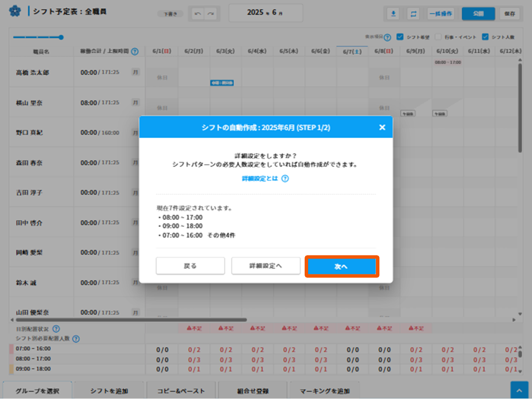The width and height of the screenshot is (532, 399).
Task: Click the redo arrow icon
Action: point(210,13)
